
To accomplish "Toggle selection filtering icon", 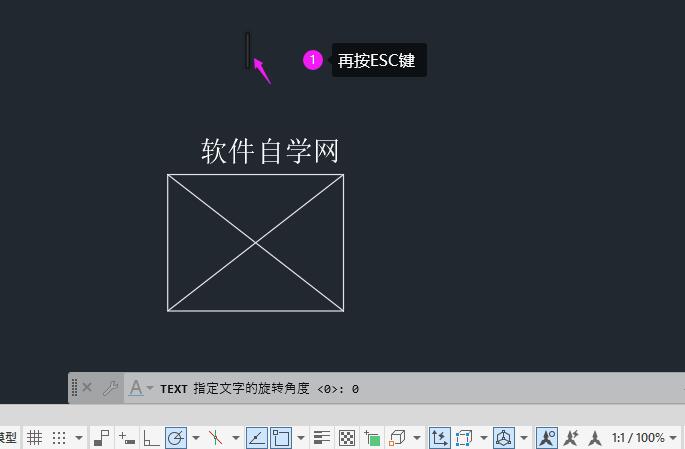I will click(464, 437).
